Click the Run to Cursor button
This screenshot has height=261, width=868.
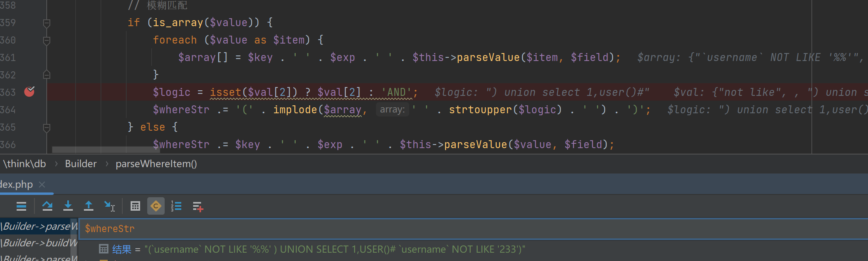pyautogui.click(x=109, y=206)
